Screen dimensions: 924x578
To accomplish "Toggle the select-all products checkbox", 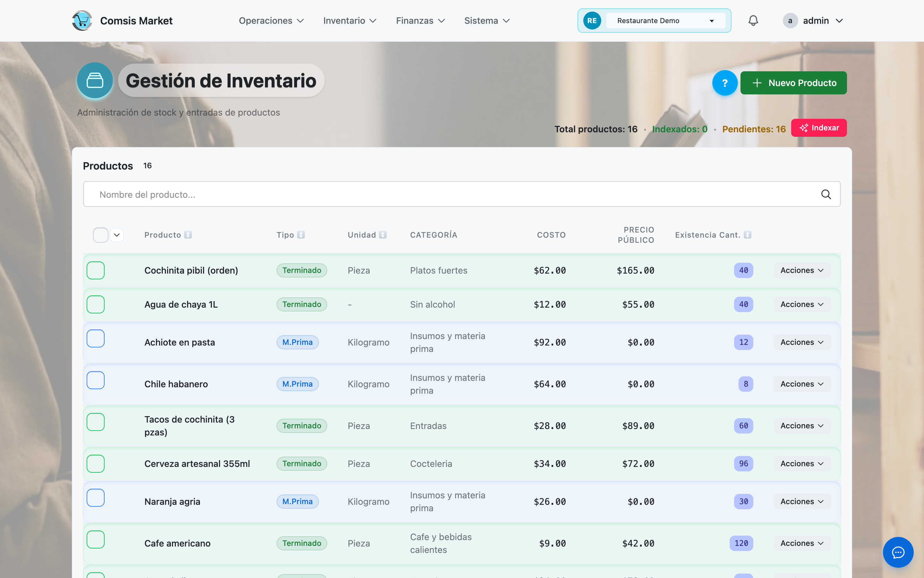I will [x=100, y=235].
